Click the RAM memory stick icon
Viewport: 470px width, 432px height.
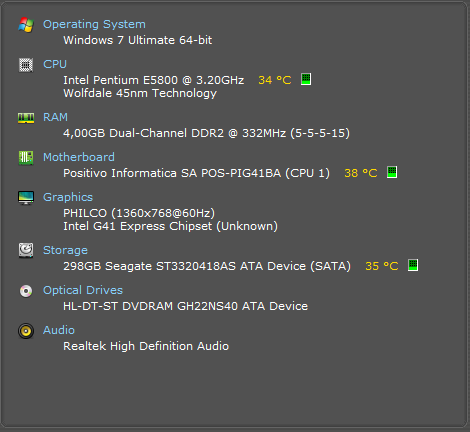[26, 118]
